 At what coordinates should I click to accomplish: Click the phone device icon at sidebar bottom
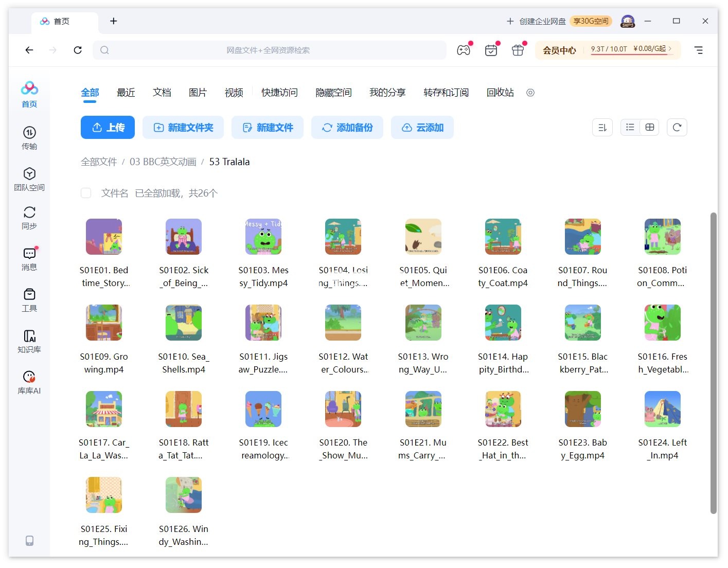tap(29, 540)
